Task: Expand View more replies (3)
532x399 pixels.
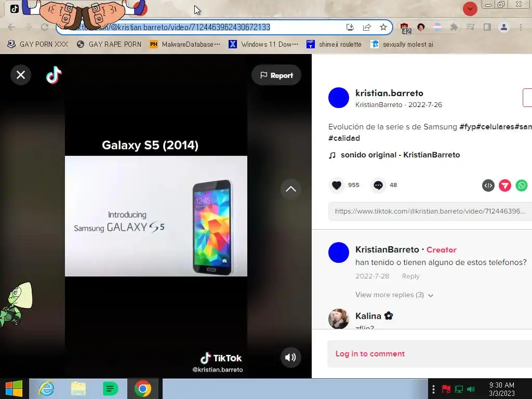Action: click(x=394, y=295)
